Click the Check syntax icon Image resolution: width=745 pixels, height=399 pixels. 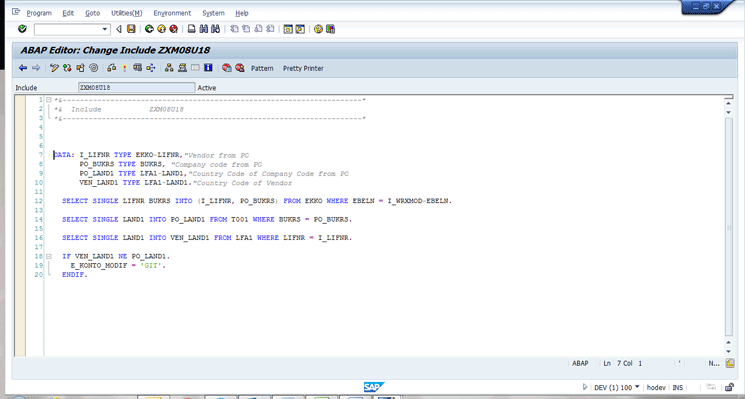112,68
